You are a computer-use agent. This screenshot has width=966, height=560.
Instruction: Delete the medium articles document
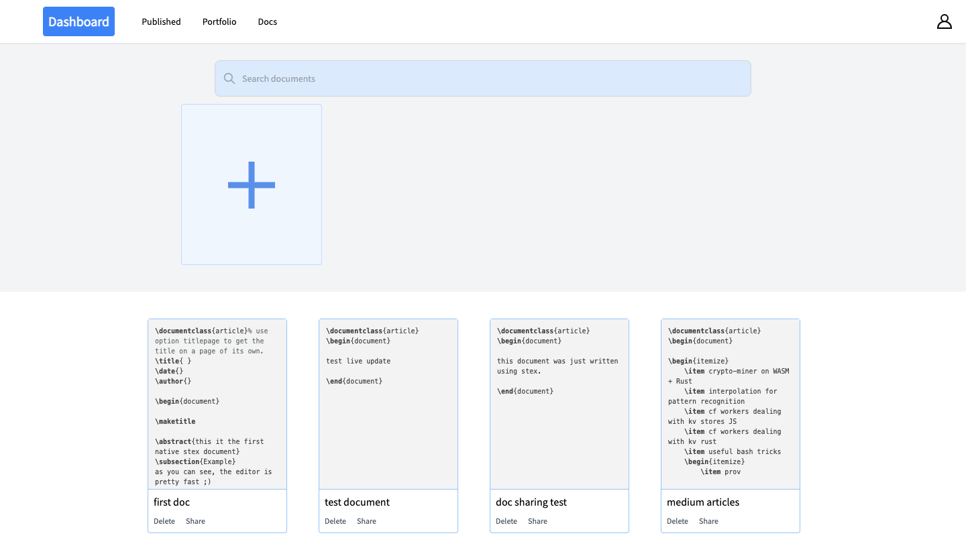(x=678, y=521)
